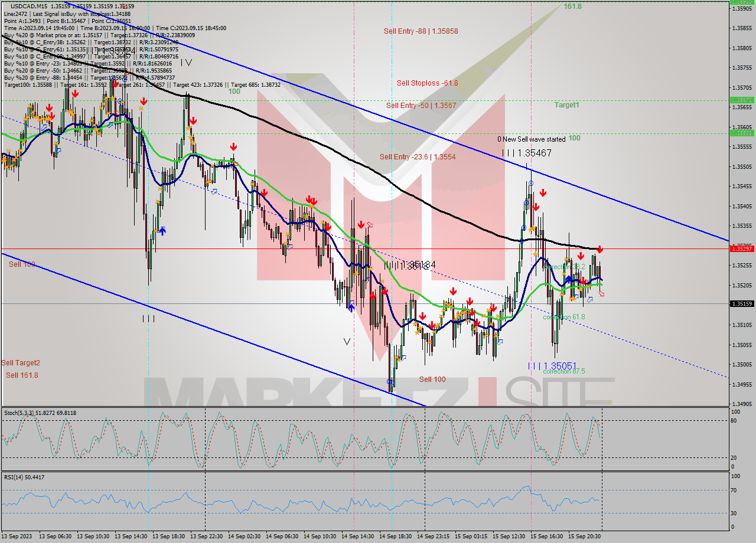
Task: Select the 'Line:2472 | Last Signal is:Buy' info line
Action: (x=67, y=14)
